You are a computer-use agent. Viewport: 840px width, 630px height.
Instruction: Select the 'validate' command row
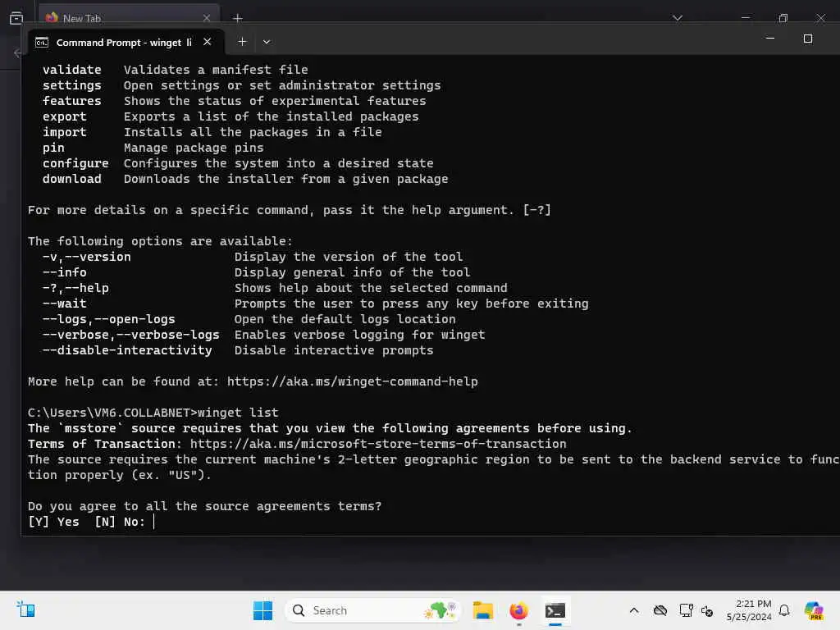176,70
